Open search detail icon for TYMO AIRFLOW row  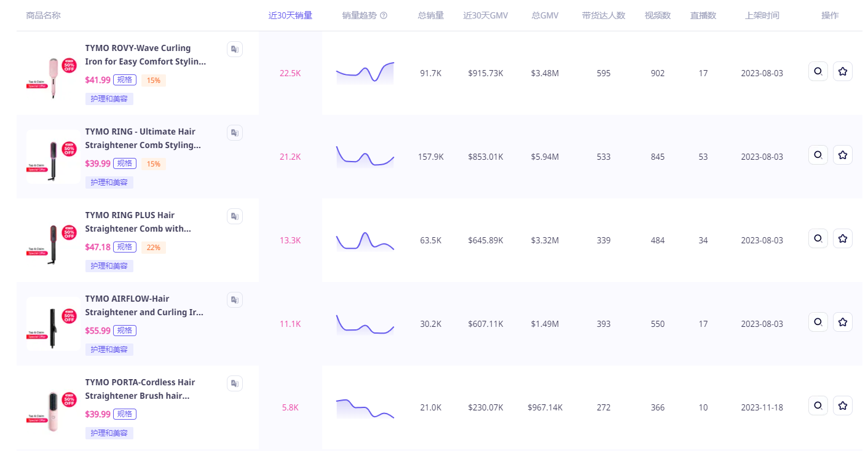(818, 322)
